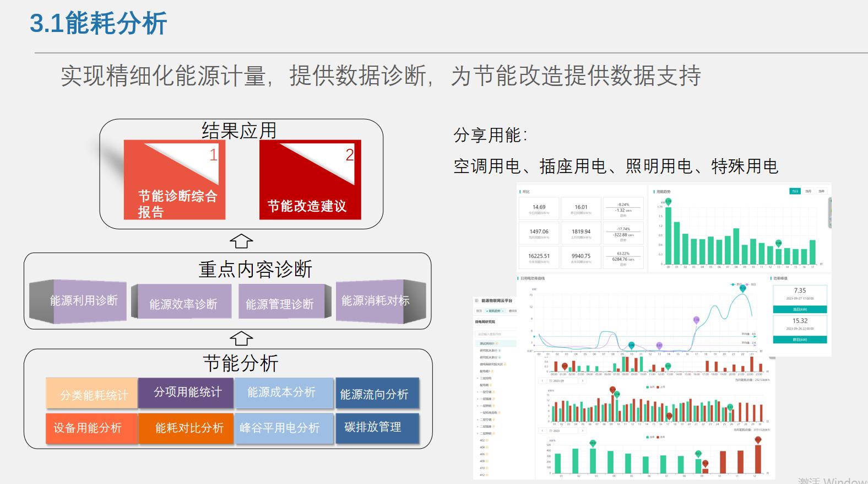Screen dimensions: 868x484
Task: Switch 用能趋势 to the 当月 tab
Action: pyautogui.click(x=808, y=191)
